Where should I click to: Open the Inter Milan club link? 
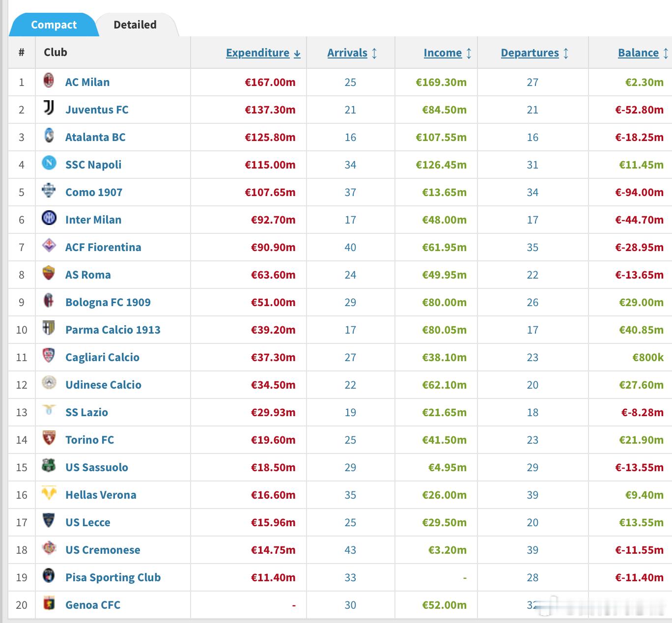coord(93,220)
